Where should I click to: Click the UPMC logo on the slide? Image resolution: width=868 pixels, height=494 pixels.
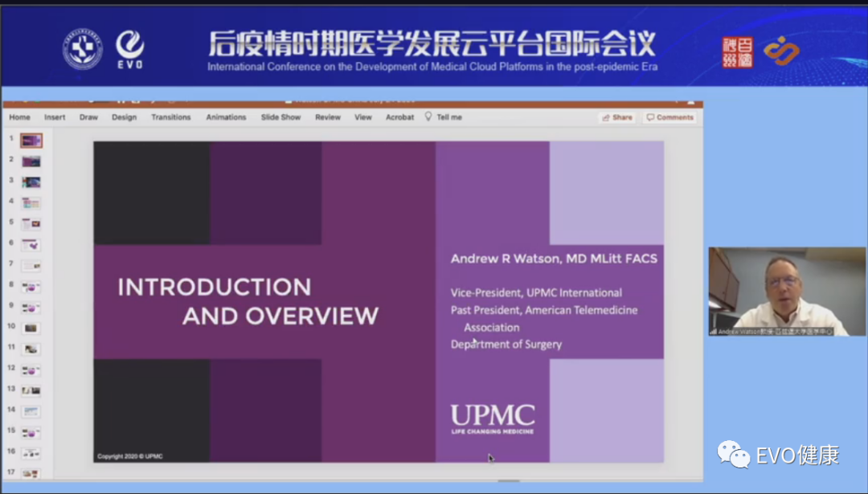[x=492, y=418]
